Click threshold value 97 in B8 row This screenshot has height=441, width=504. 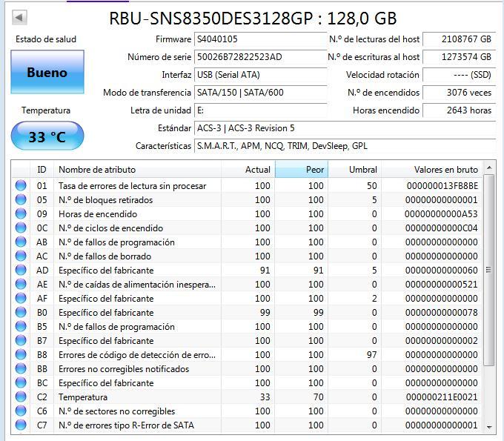point(372,355)
